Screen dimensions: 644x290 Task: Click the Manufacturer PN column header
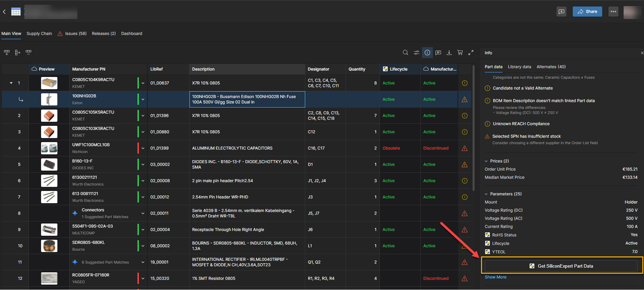(108, 69)
